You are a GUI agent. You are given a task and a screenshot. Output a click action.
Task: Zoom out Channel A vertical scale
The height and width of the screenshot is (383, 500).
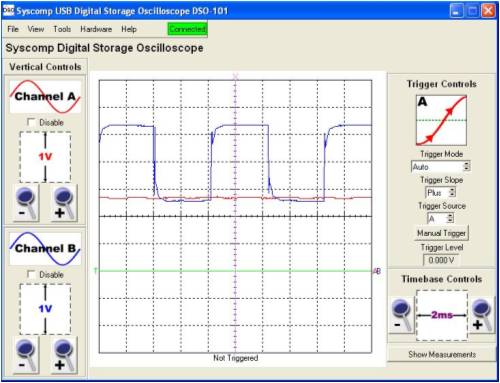tap(26, 203)
